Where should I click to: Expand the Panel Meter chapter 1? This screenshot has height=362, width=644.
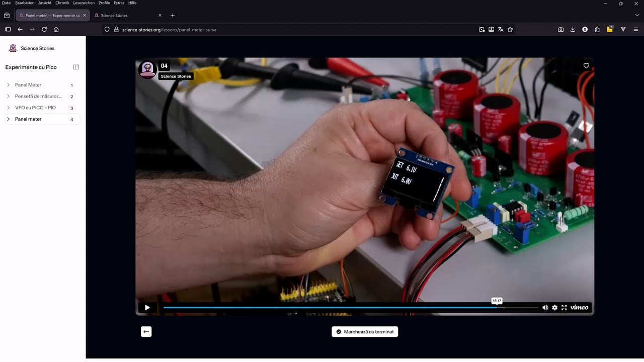coord(43,85)
